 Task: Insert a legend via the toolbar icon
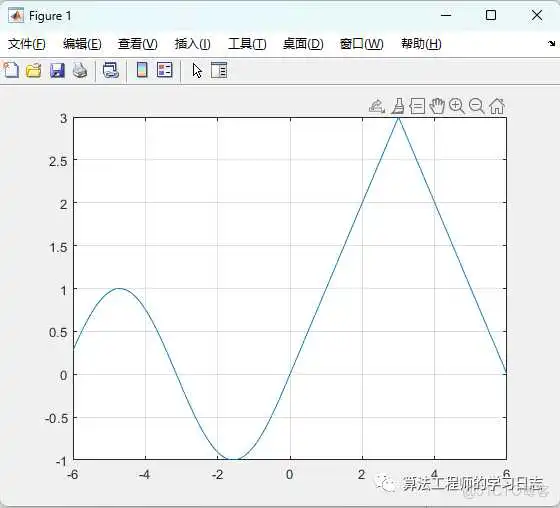tap(165, 70)
